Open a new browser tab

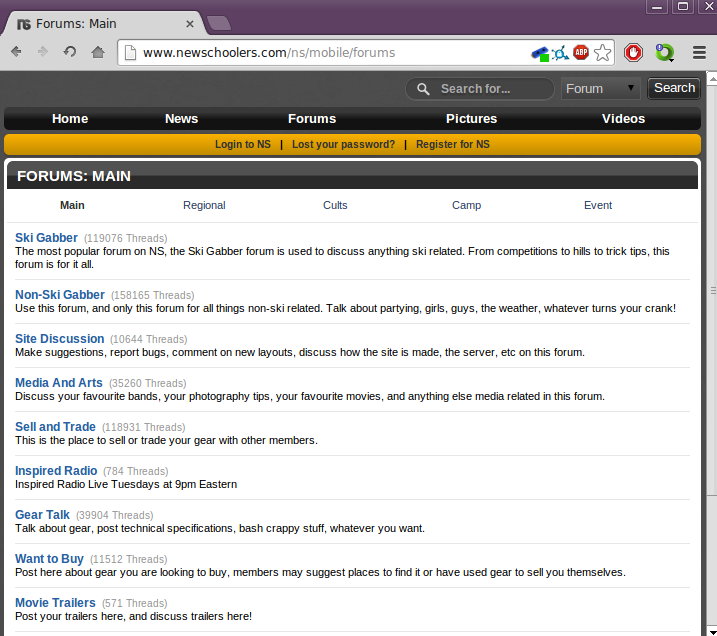pyautogui.click(x=219, y=23)
